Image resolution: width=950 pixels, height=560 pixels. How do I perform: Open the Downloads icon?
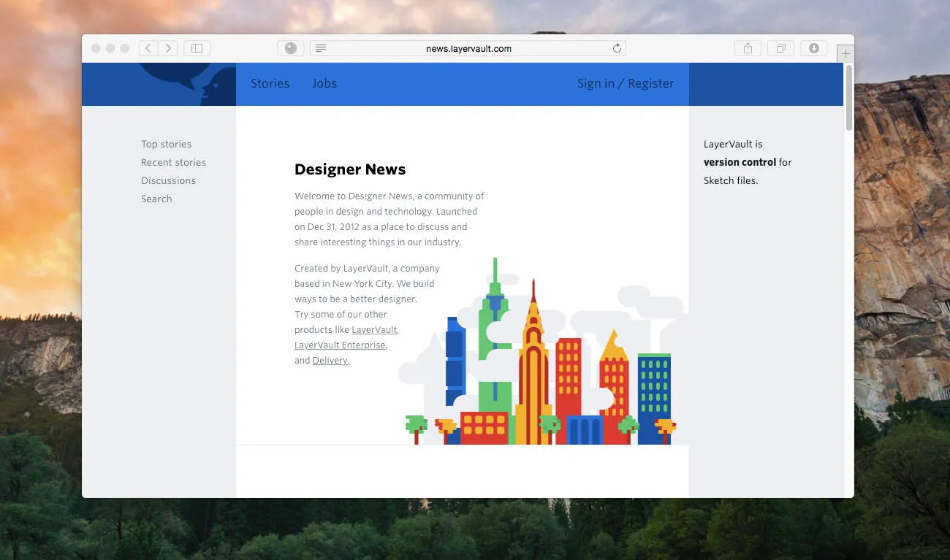pos(813,47)
